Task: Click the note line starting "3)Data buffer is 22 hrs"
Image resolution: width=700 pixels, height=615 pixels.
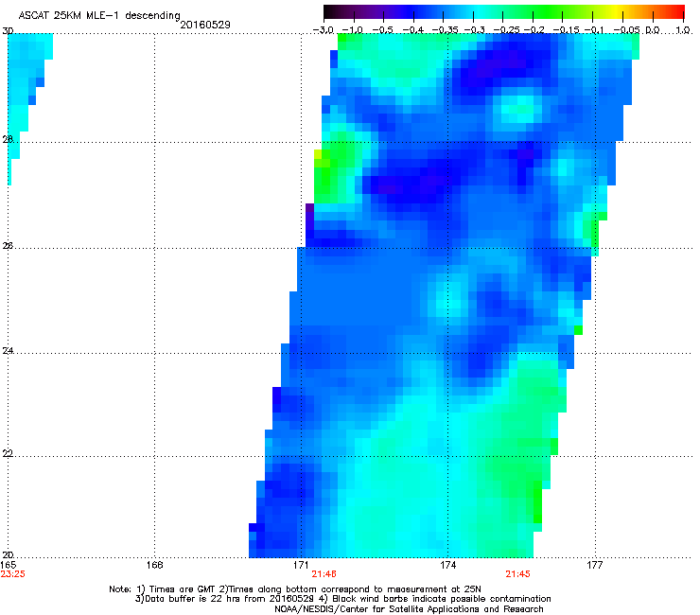Action: click(342, 599)
